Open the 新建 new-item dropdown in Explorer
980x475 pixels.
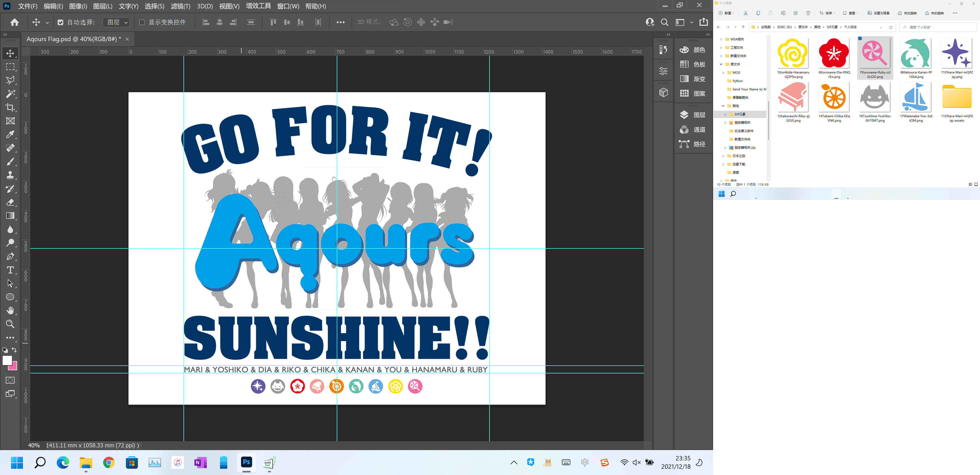pos(726,13)
